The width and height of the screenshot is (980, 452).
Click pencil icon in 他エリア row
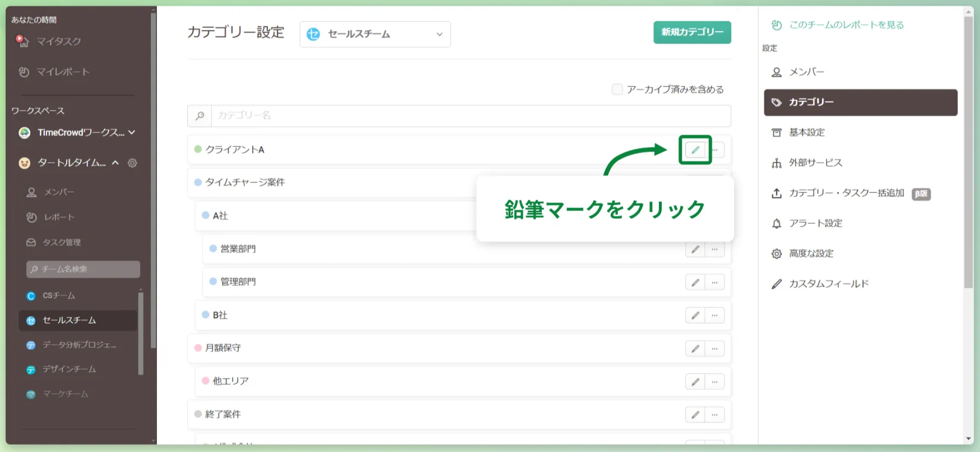point(695,382)
